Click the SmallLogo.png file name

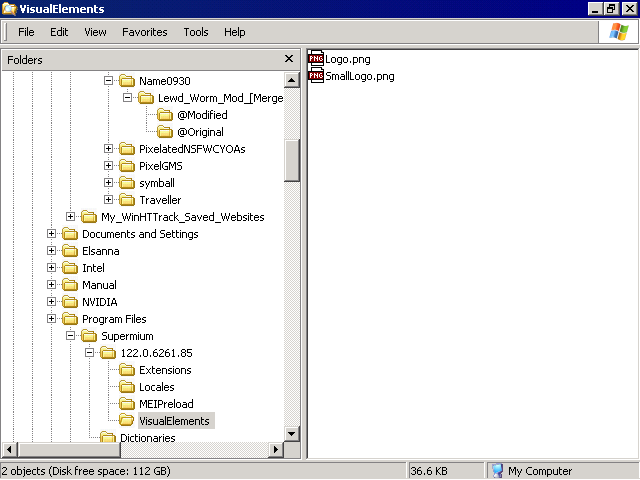tap(360, 76)
